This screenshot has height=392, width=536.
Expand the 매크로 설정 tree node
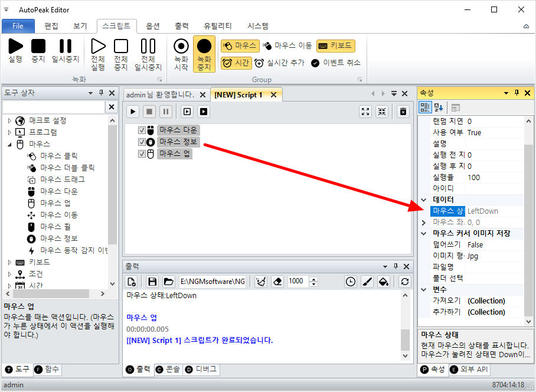click(9, 120)
